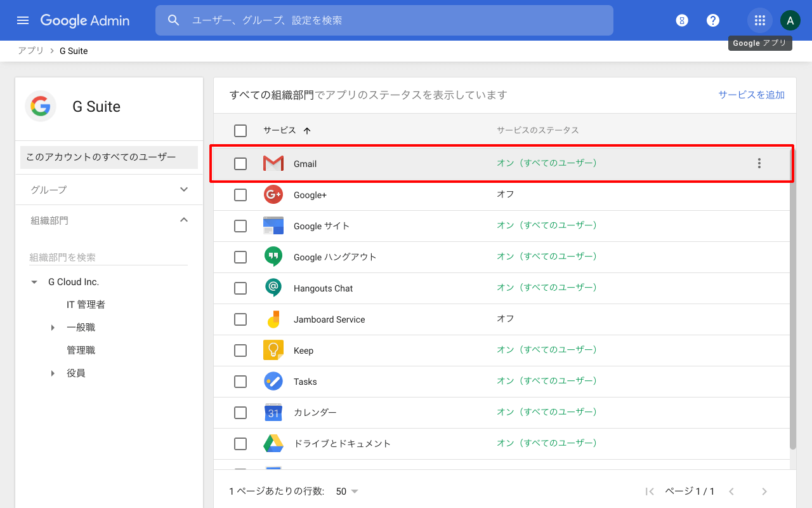Viewport: 812px width, 508px height.
Task: Click the Hangouts Chat icon
Action: 273,288
